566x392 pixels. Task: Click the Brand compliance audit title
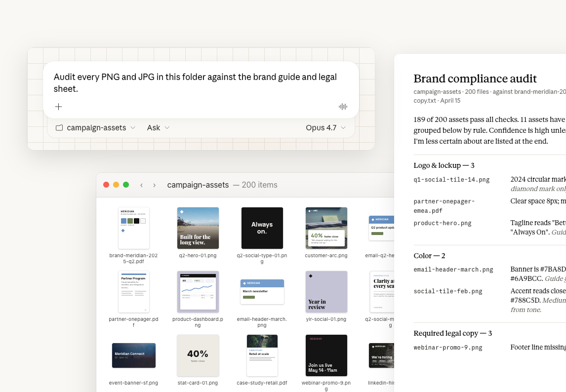475,78
